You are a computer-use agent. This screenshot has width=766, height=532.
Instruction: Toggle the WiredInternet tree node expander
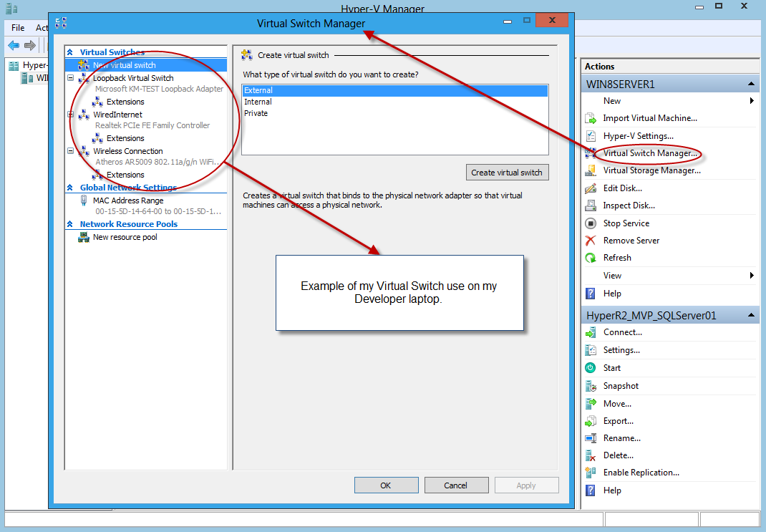70,115
